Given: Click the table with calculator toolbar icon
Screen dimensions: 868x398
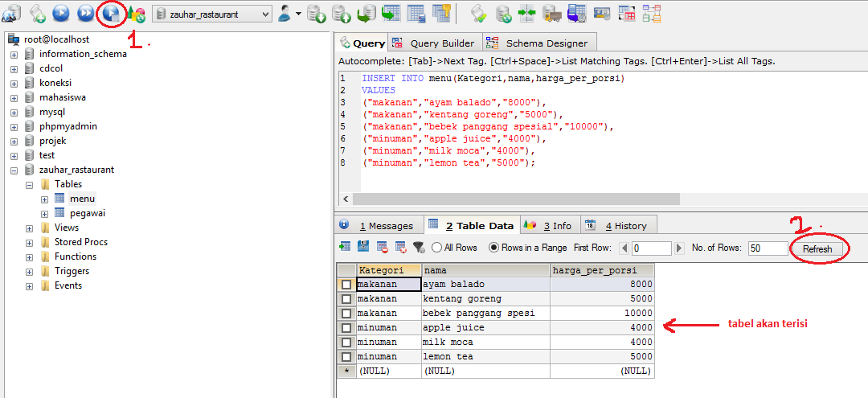Looking at the screenshot, I should (x=416, y=14).
